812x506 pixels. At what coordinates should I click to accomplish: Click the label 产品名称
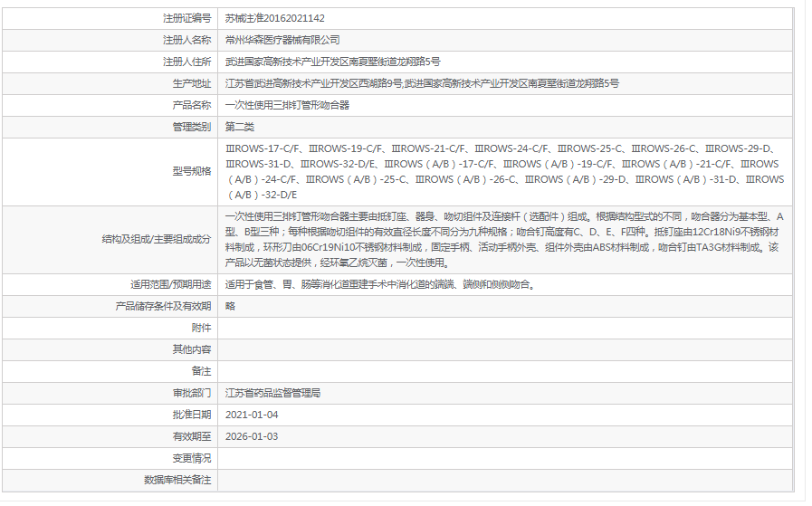[x=192, y=106]
